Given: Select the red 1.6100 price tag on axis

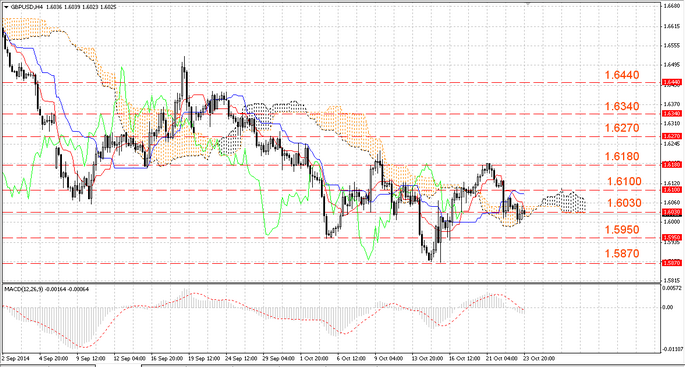Looking at the screenshot, I should pyautogui.click(x=671, y=190).
